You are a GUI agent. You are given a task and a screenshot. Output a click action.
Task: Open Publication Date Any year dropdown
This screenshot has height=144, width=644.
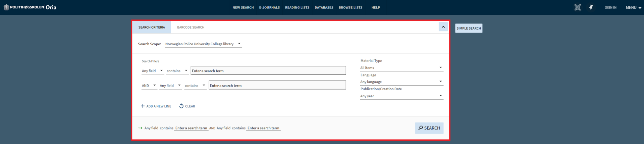(401, 96)
